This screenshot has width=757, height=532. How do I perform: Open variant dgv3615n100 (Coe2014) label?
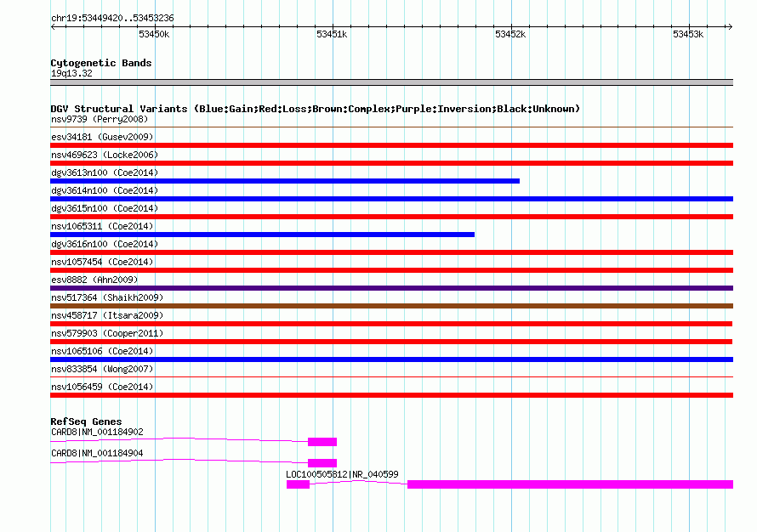105,208
